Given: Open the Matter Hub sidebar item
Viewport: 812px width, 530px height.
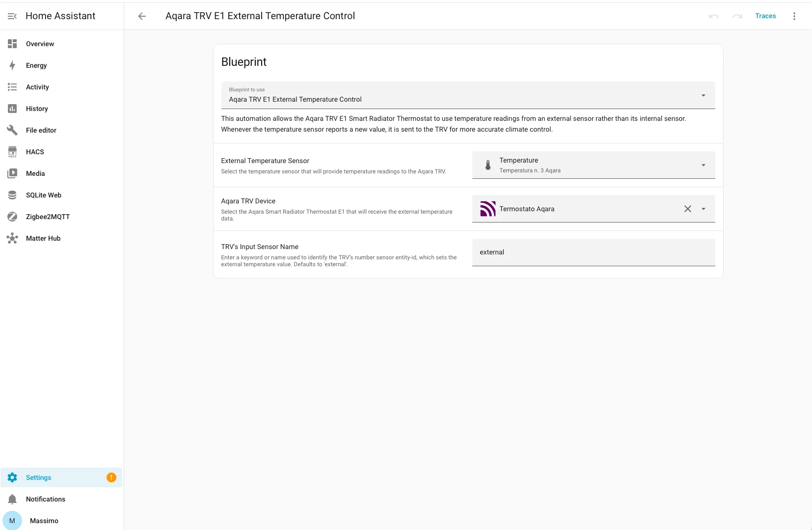Looking at the screenshot, I should 61,238.
